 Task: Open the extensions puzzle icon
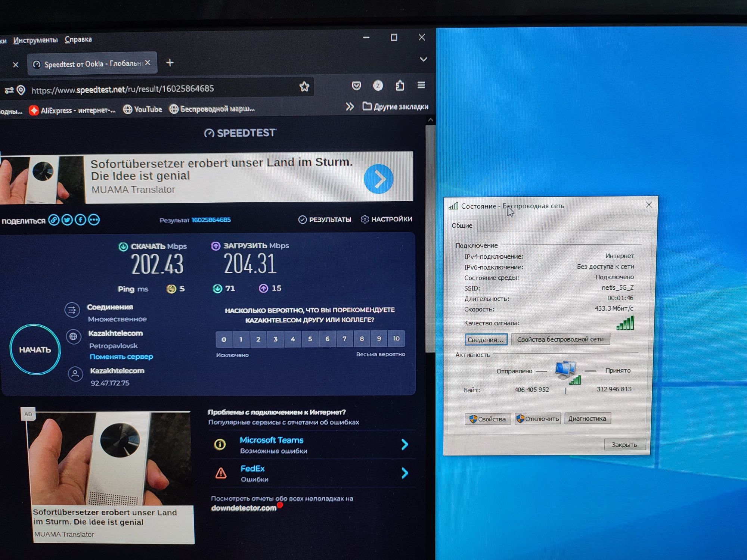(x=400, y=85)
